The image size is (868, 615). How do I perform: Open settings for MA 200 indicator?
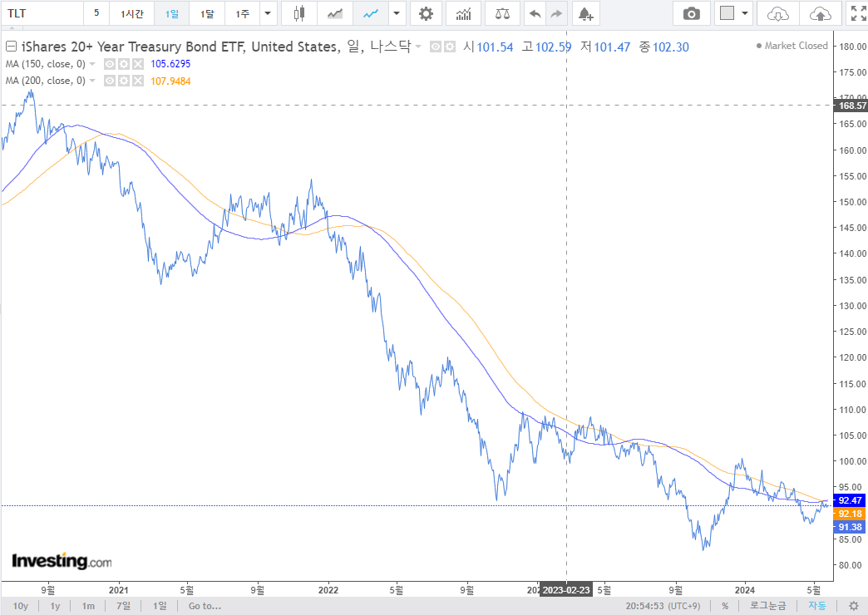pos(123,81)
